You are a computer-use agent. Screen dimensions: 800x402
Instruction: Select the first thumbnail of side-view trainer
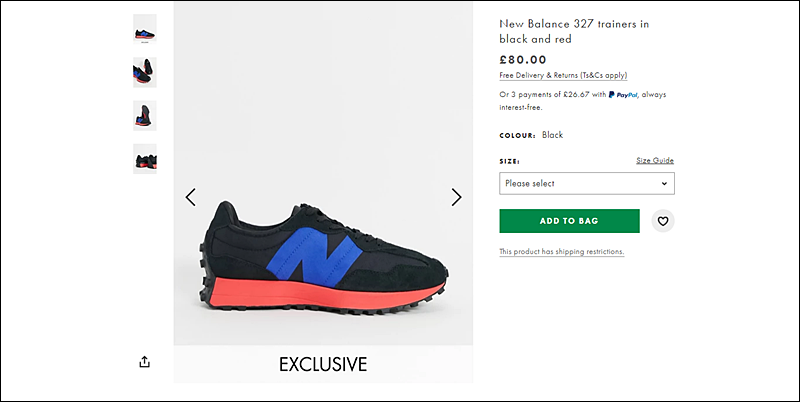pyautogui.click(x=145, y=29)
